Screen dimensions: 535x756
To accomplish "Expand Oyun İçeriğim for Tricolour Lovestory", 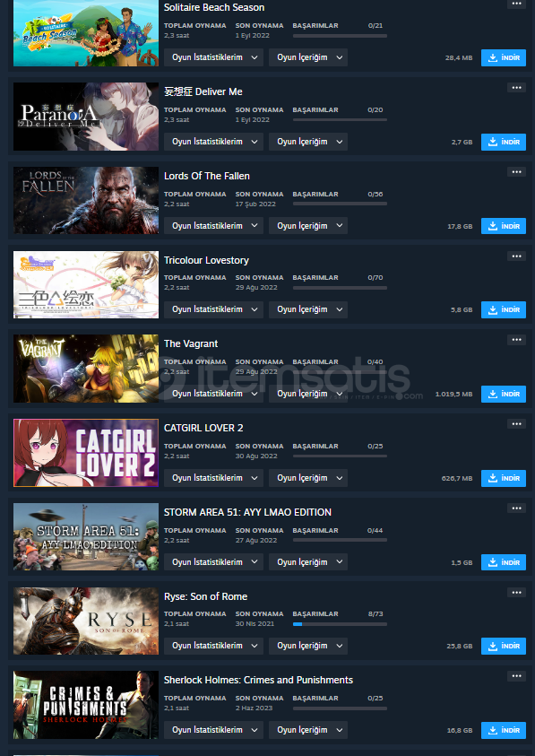I will point(308,309).
